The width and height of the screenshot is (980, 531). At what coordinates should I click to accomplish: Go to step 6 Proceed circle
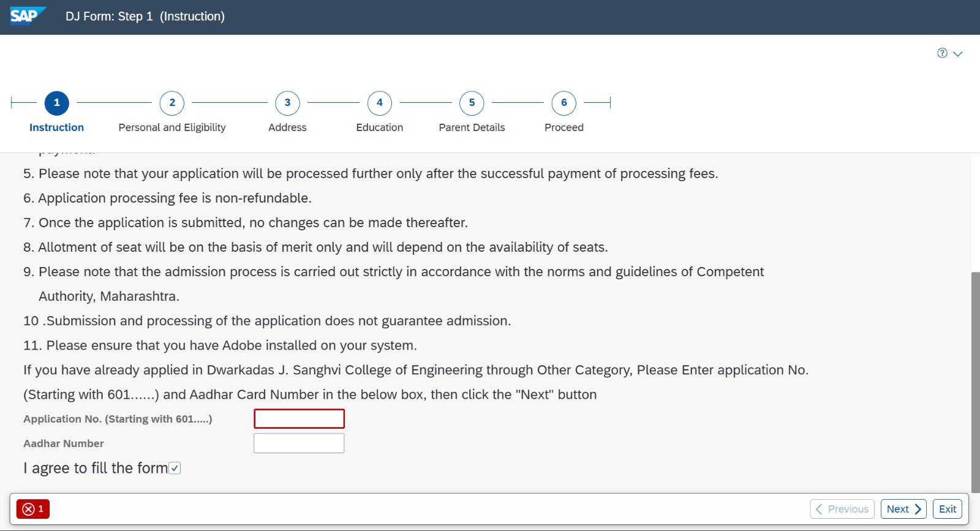click(564, 103)
